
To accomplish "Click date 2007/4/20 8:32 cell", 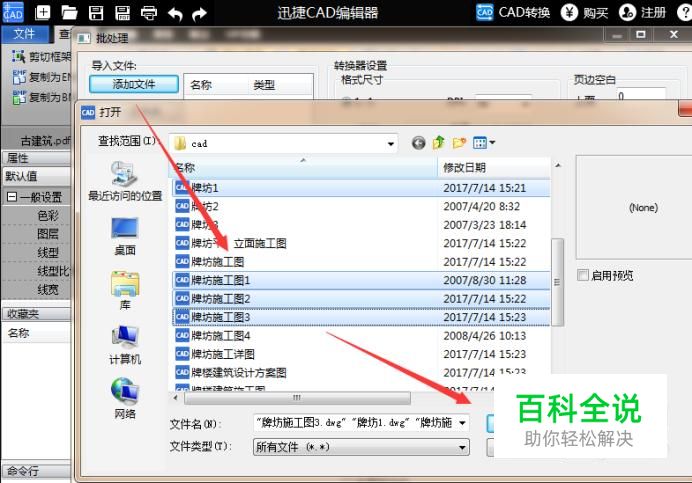I will (481, 207).
